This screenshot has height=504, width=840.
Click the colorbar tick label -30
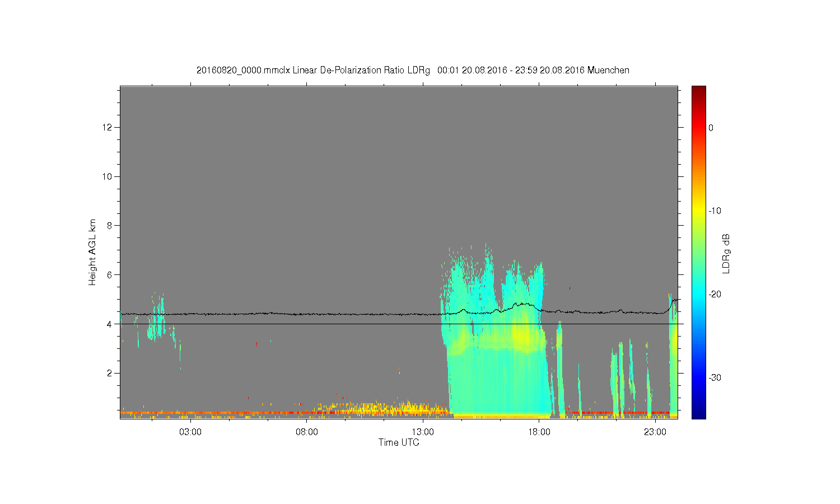714,377
